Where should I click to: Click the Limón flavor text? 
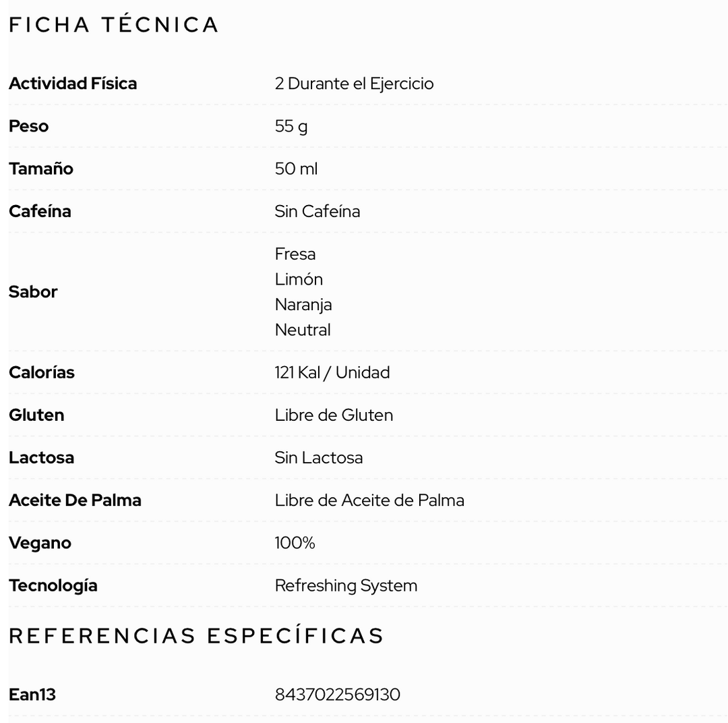point(299,279)
